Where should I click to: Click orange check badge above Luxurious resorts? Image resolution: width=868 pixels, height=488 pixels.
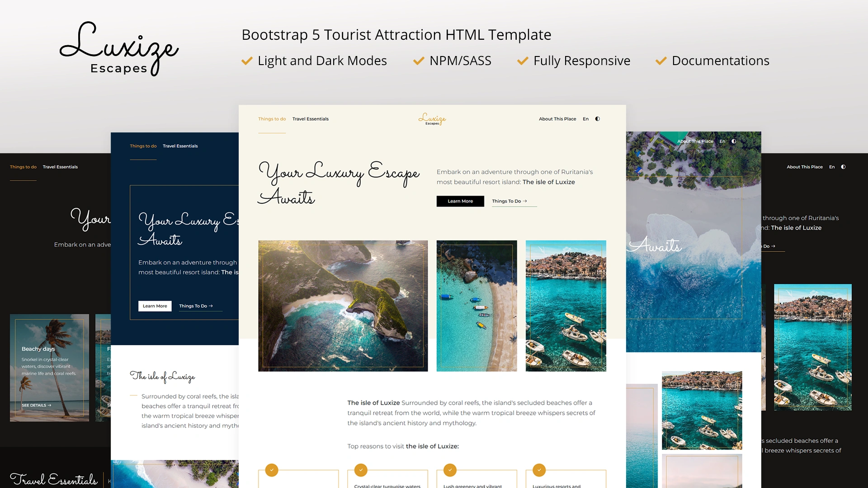coord(539,470)
